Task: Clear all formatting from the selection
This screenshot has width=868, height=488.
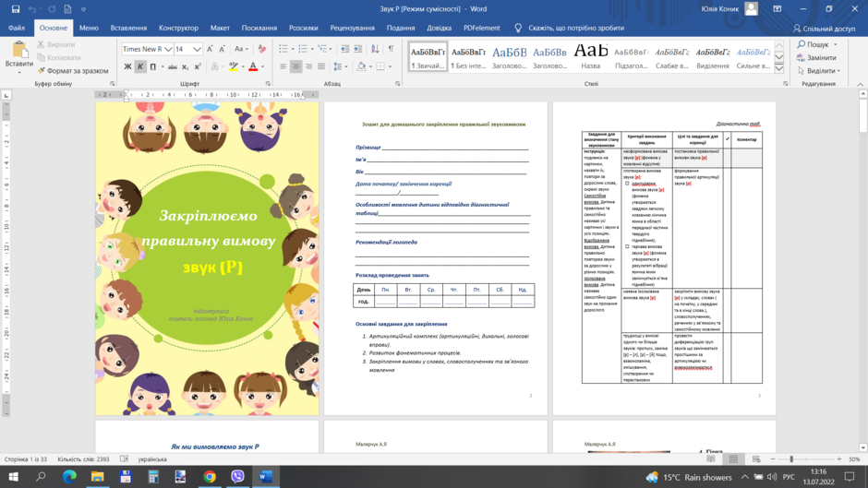Action: coord(262,49)
